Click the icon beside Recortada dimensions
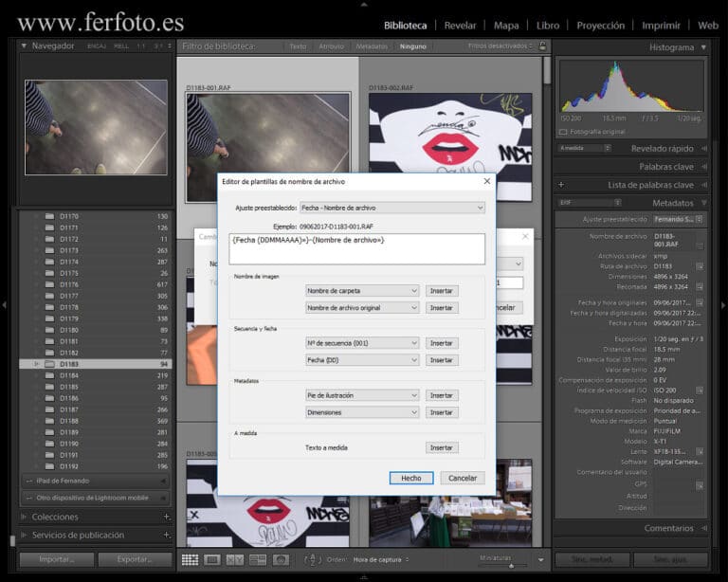Viewport: 728px width, 582px height. coord(700,287)
